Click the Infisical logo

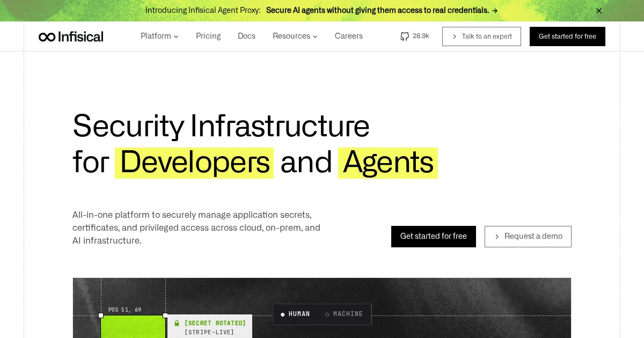[x=71, y=36]
